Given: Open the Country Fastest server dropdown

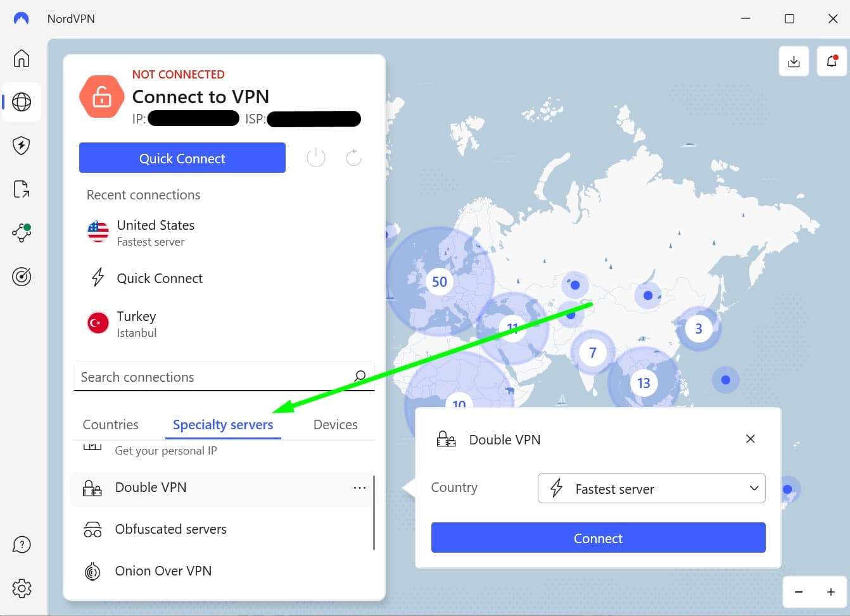Looking at the screenshot, I should (651, 488).
